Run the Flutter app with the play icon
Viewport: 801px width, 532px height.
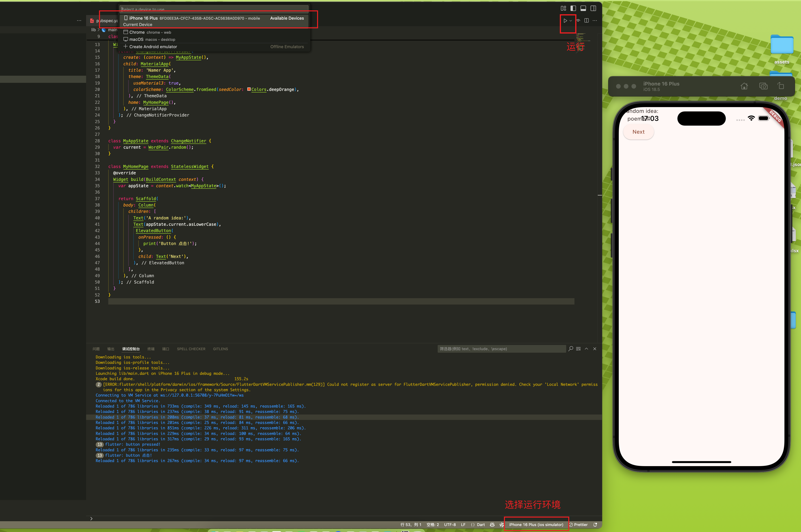[x=565, y=21]
